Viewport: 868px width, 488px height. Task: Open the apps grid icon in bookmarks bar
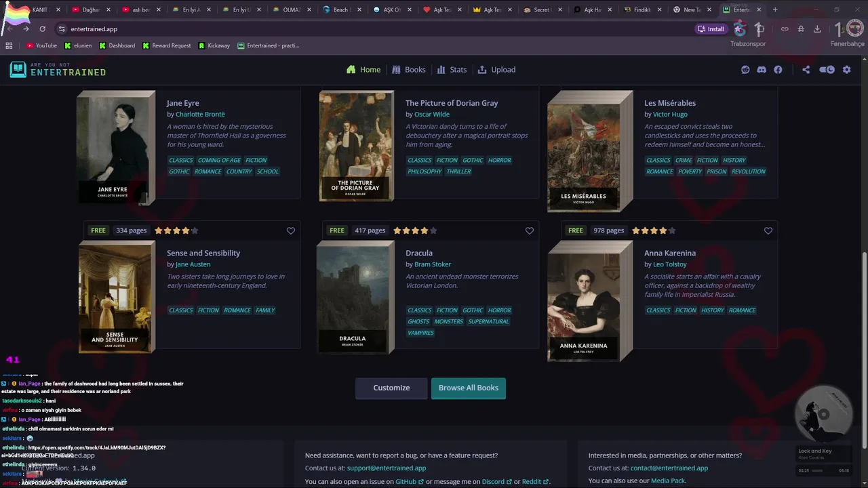point(9,45)
